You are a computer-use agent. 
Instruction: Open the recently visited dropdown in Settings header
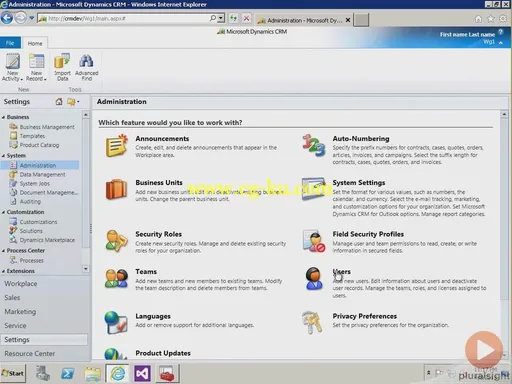(x=73, y=102)
